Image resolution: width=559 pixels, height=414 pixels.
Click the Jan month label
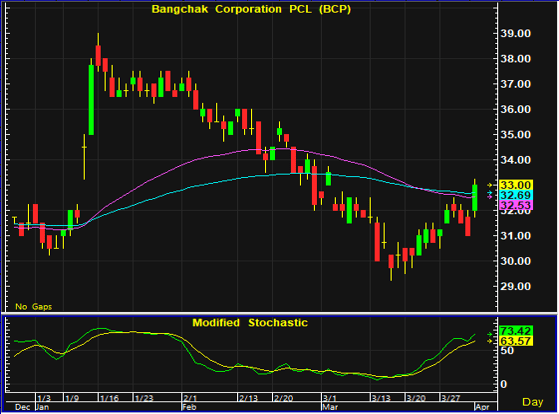43,407
